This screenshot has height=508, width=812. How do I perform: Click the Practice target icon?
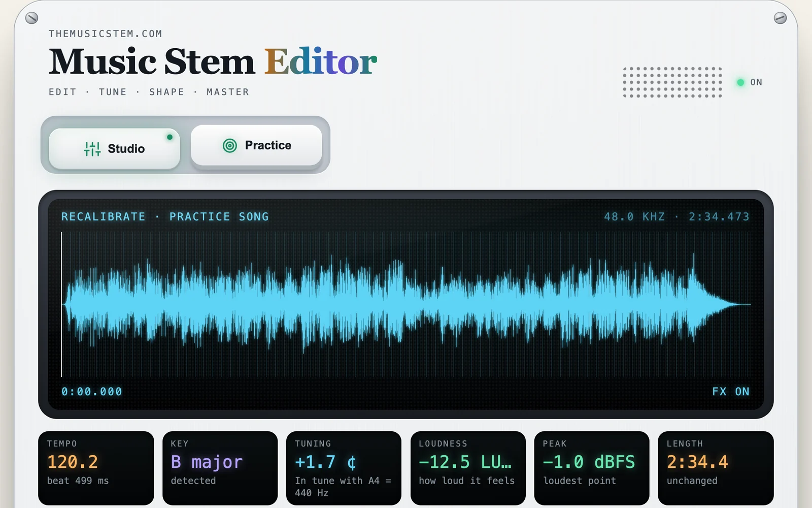[x=230, y=146]
